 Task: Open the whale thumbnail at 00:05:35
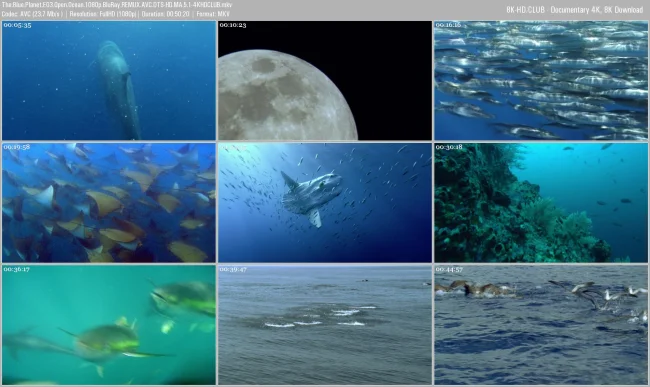tap(109, 80)
